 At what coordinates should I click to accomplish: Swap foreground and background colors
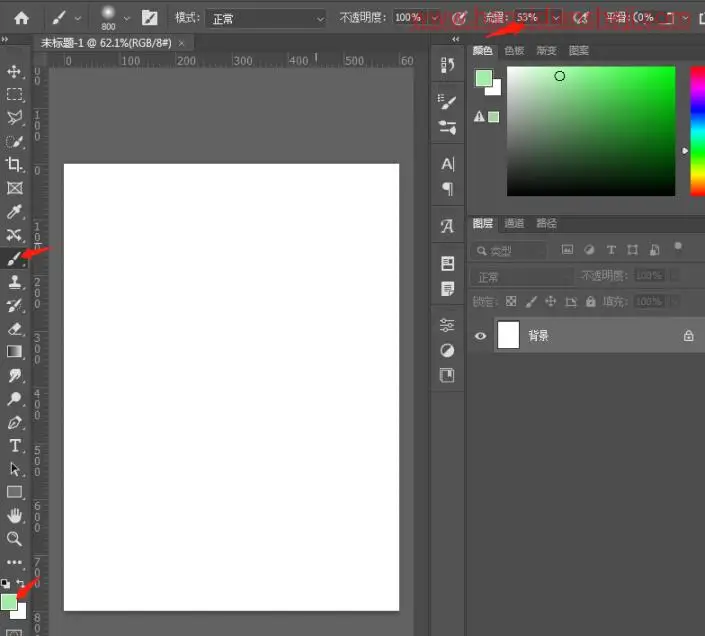click(x=20, y=583)
